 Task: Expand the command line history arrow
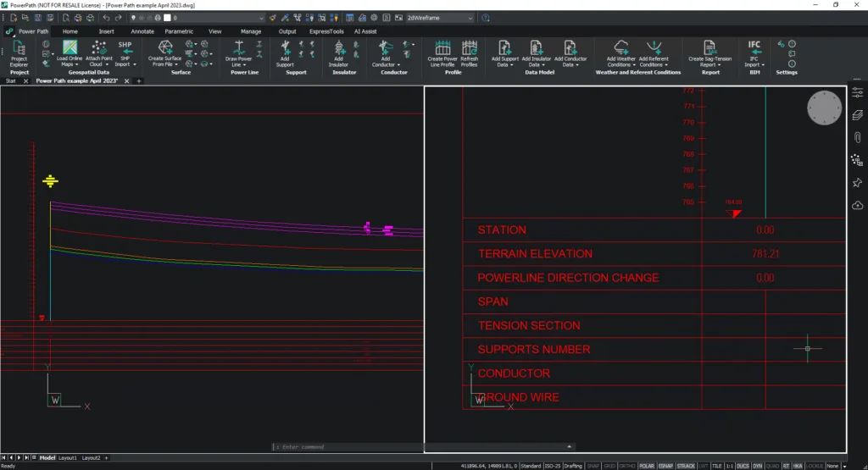click(x=569, y=447)
